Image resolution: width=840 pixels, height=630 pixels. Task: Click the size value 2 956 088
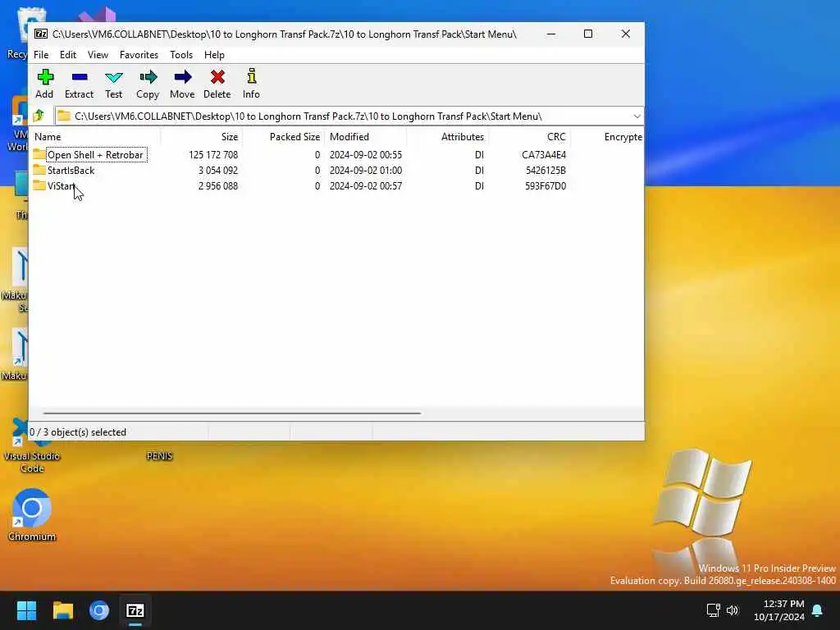tap(218, 186)
